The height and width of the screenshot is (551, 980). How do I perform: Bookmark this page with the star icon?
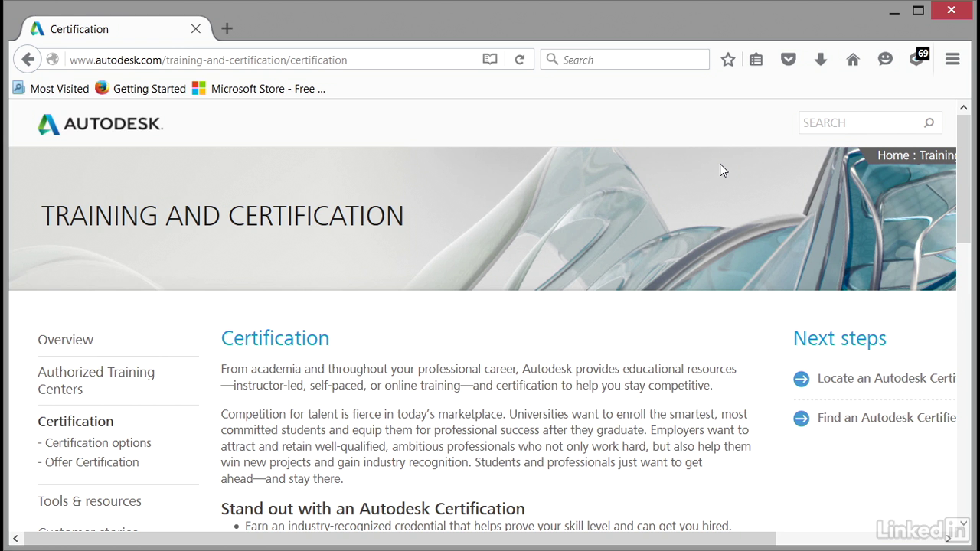(x=727, y=59)
